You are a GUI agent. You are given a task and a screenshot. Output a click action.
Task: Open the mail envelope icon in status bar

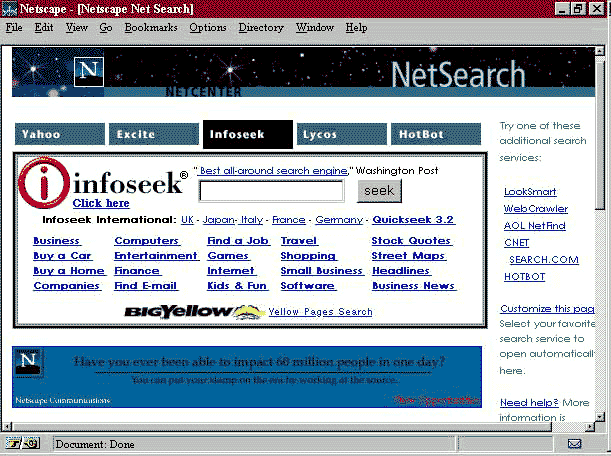(574, 444)
